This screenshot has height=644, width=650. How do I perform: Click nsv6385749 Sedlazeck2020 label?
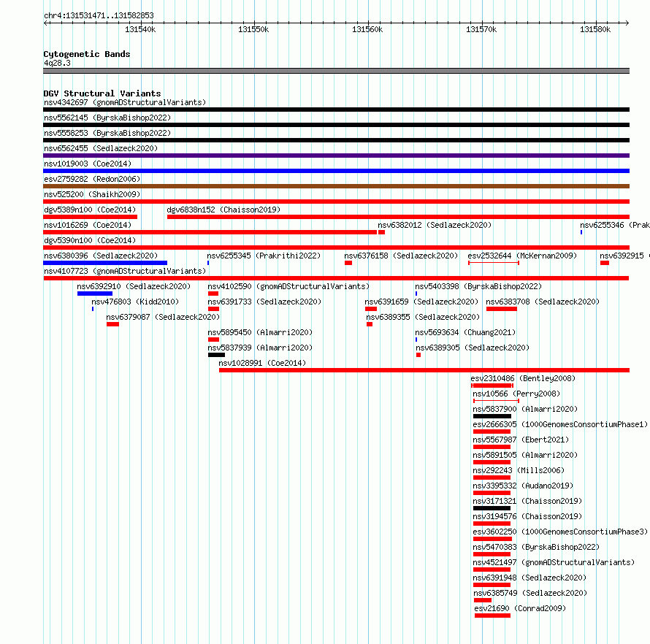[x=531, y=593]
